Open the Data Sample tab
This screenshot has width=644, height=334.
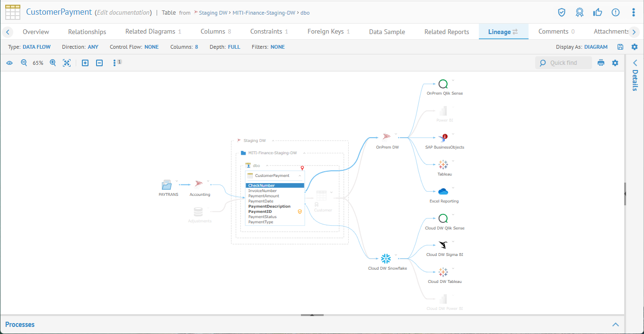pyautogui.click(x=387, y=32)
